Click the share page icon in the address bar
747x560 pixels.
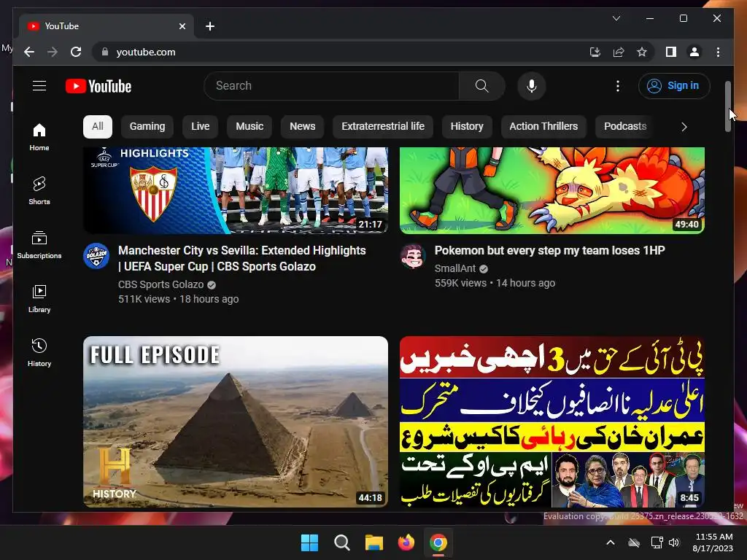(x=619, y=52)
